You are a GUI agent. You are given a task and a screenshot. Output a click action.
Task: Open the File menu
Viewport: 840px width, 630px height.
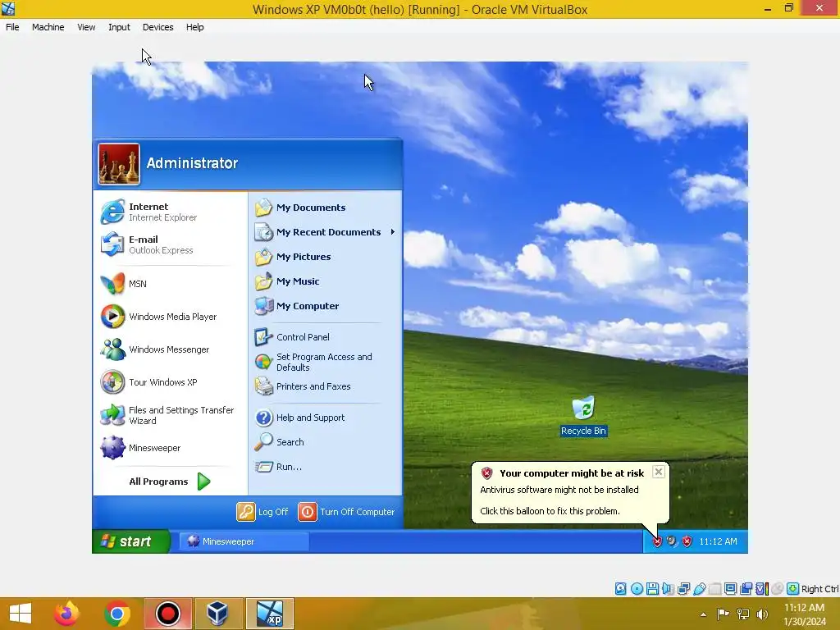[x=12, y=27]
